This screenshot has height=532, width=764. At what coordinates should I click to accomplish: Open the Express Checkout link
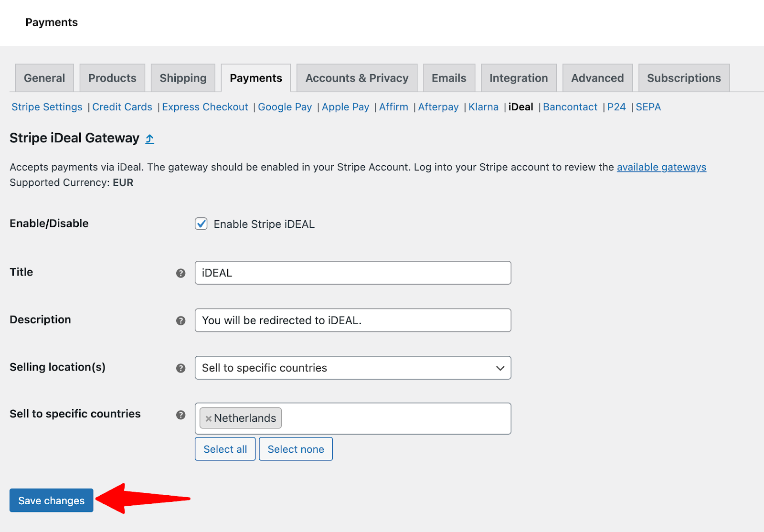click(205, 107)
